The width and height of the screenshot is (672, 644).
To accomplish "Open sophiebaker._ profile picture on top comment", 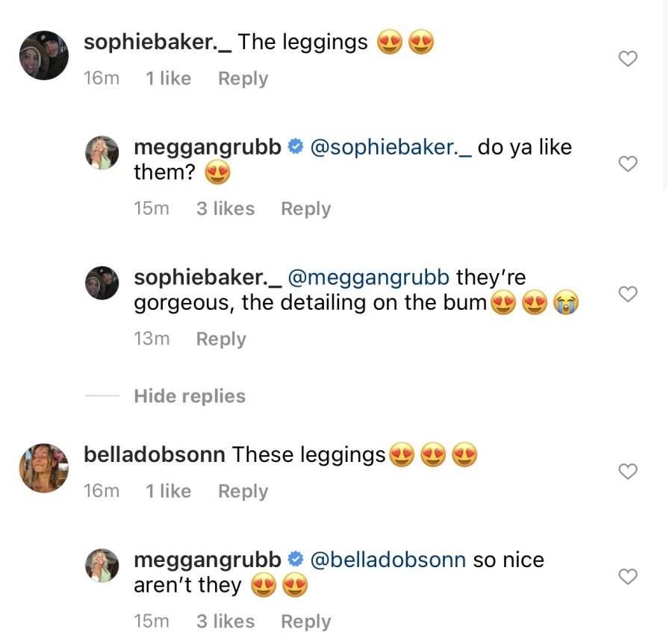I will coord(44,55).
